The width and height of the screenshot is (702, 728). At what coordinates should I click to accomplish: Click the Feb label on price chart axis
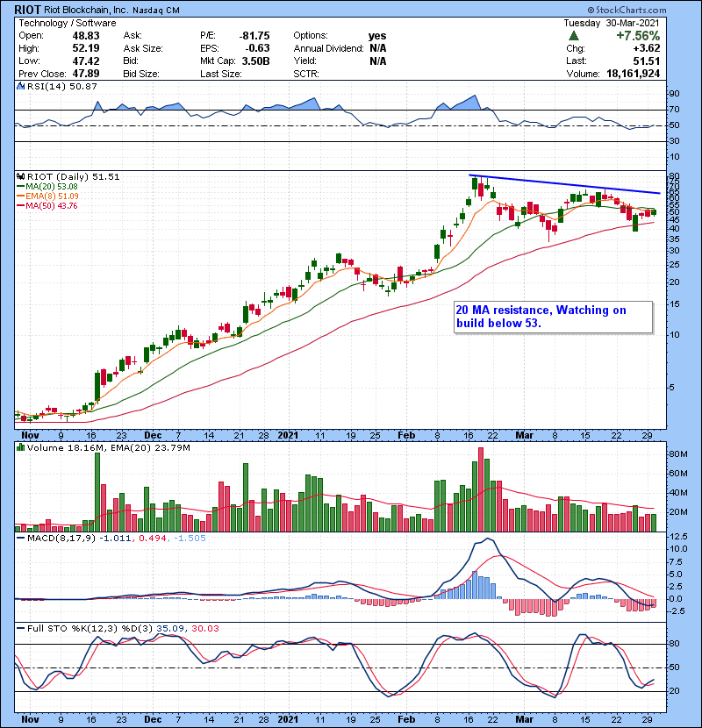coord(406,436)
